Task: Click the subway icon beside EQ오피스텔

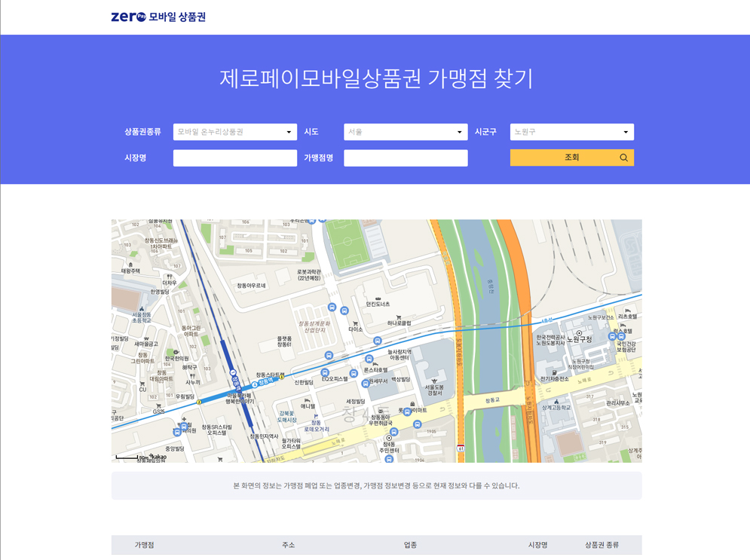Action: (325, 373)
